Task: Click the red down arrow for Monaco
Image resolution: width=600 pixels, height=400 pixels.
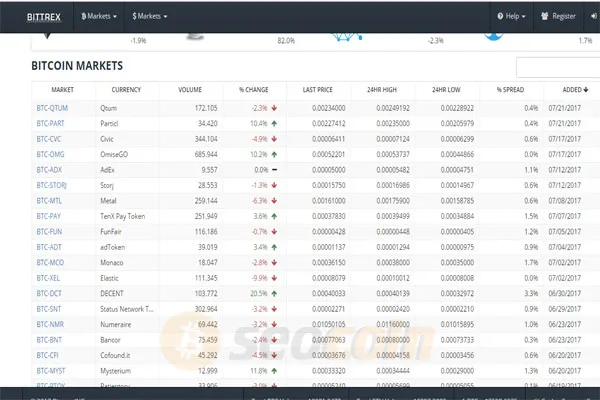Action: tap(274, 263)
